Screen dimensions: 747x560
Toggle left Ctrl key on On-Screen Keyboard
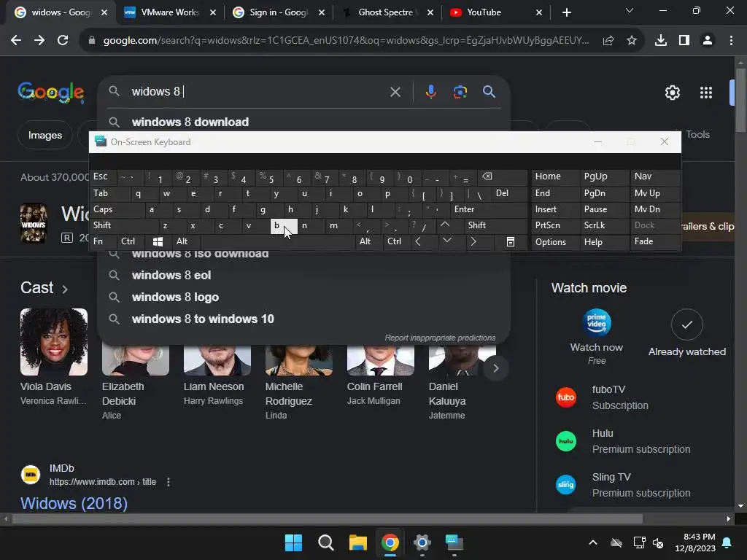pos(130,241)
